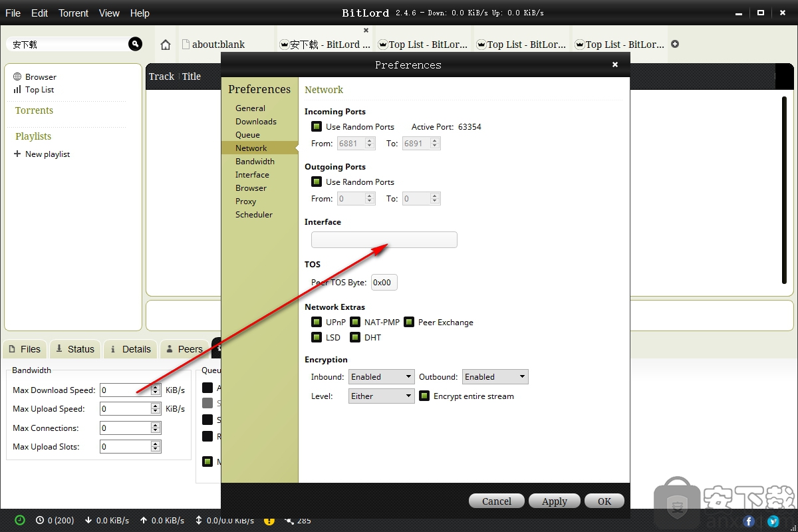The image size is (798, 532).
Task: Click the Incoming Ports To spinner
Action: point(421,143)
